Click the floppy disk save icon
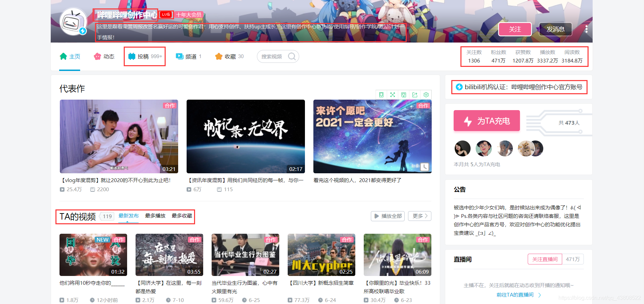Image resolution: width=644 pixels, height=304 pixels. pyautogui.click(x=404, y=95)
